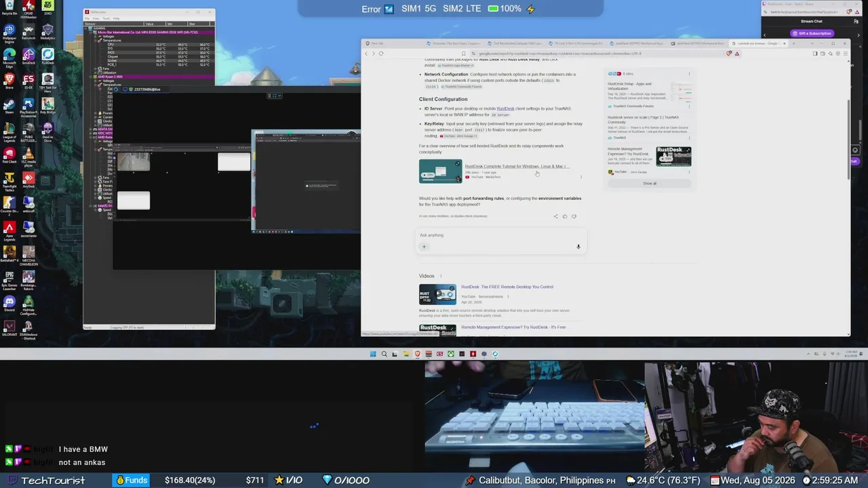Switch to the Dell Refurbished Latitude tab
The width and height of the screenshot is (868, 488).
(x=517, y=43)
